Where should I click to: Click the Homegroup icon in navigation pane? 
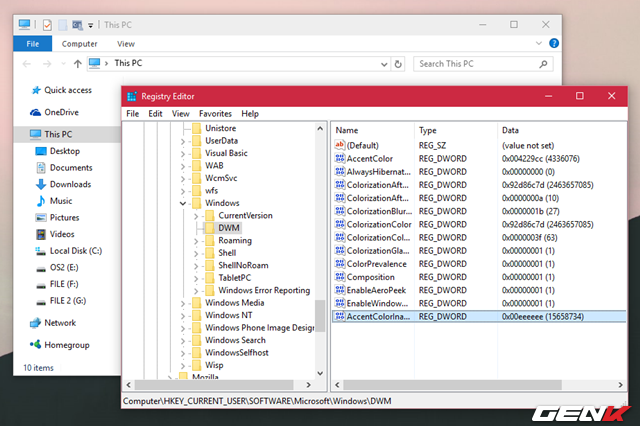[x=35, y=345]
